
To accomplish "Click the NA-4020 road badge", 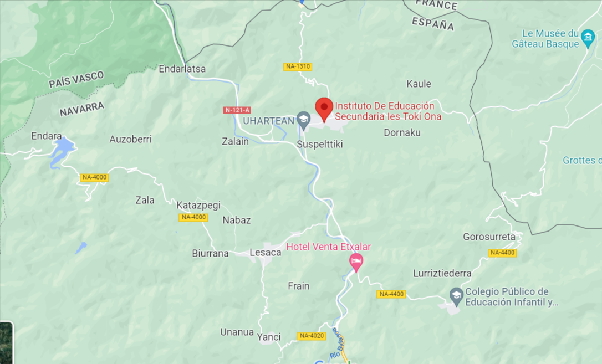I will [312, 336].
